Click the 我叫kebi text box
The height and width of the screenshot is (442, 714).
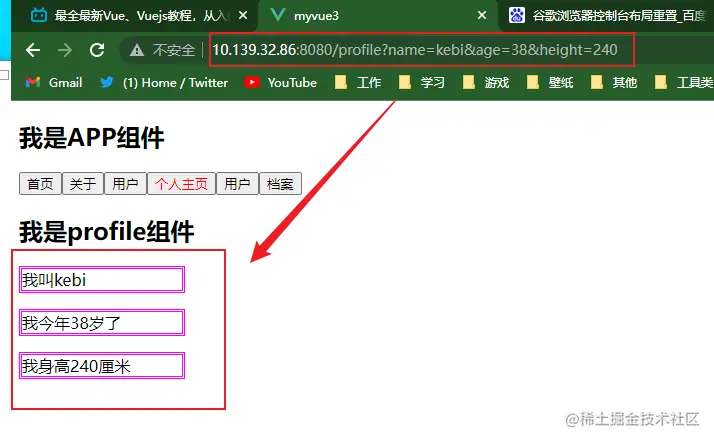[x=102, y=279]
